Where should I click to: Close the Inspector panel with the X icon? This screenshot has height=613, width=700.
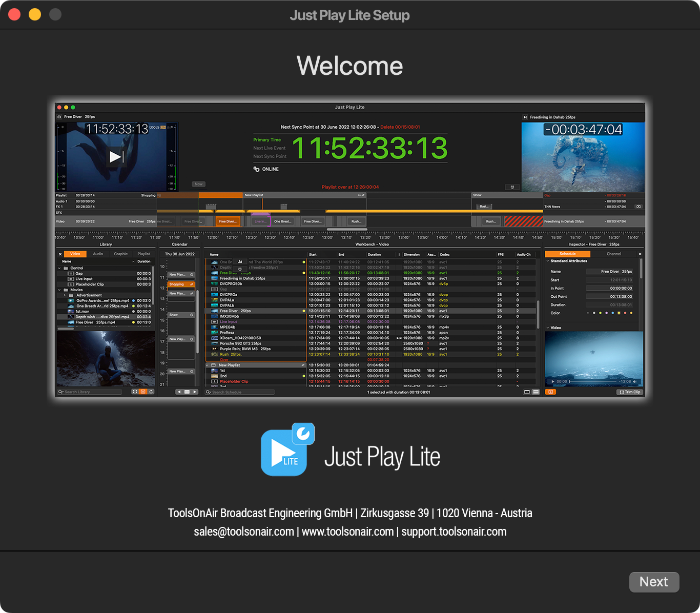(640, 254)
